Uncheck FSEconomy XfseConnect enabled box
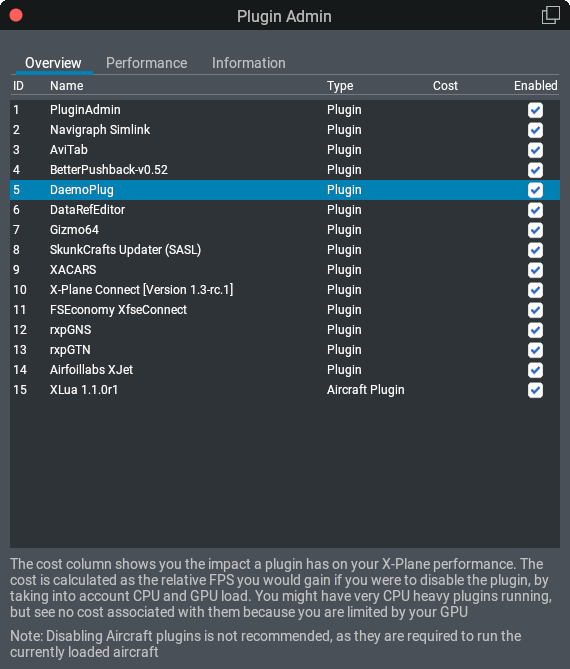This screenshot has width=570, height=669. [x=535, y=311]
